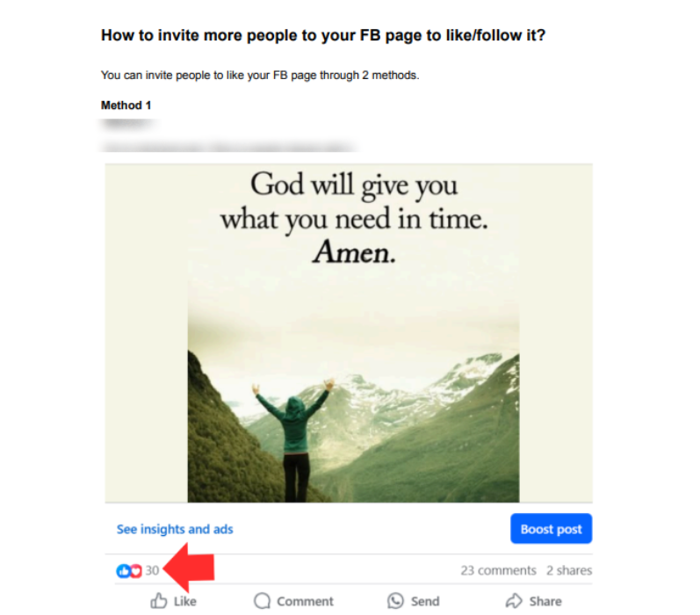Image resolution: width=700 pixels, height=615 pixels.
Task: View the 23 comments
Action: point(498,570)
